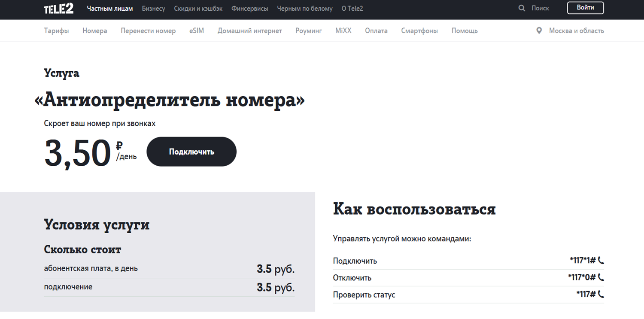Click the Подключить button
The width and height of the screenshot is (644, 319).
pos(191,152)
